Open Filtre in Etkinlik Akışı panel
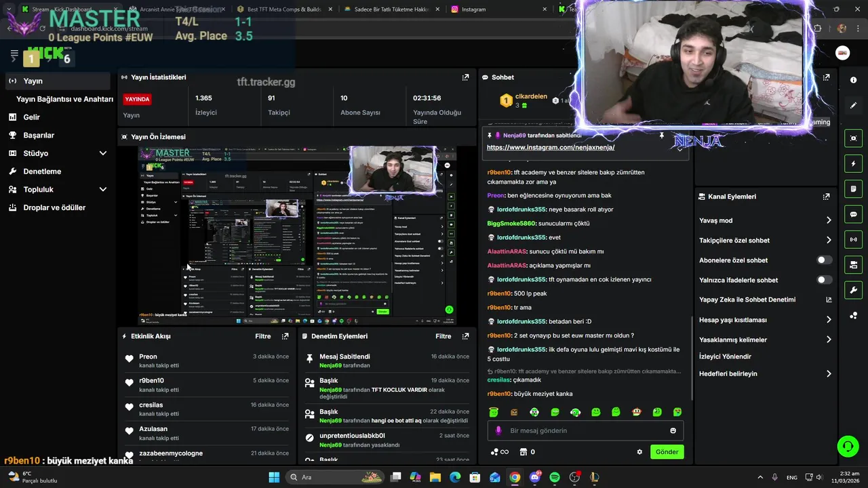Screen dimensions: 868x488 pyautogui.click(x=262, y=336)
